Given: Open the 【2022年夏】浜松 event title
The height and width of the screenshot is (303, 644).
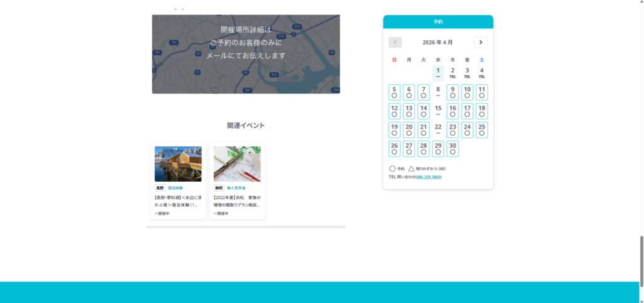Looking at the screenshot, I should (x=237, y=201).
